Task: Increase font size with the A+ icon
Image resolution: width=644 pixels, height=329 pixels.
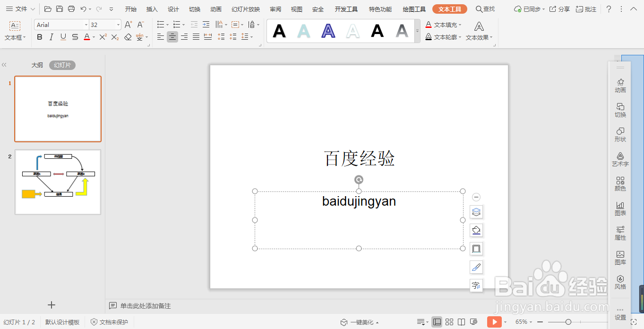Action: [129, 25]
